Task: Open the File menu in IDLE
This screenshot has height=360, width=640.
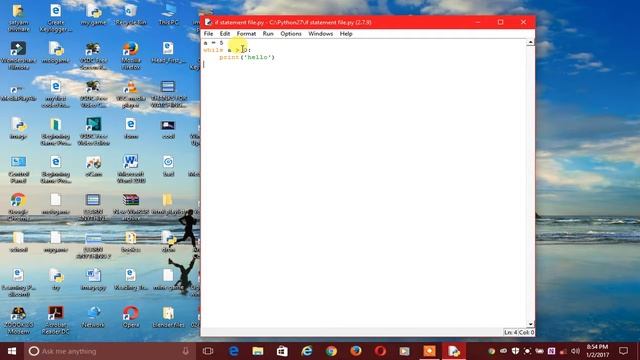Action: point(208,34)
